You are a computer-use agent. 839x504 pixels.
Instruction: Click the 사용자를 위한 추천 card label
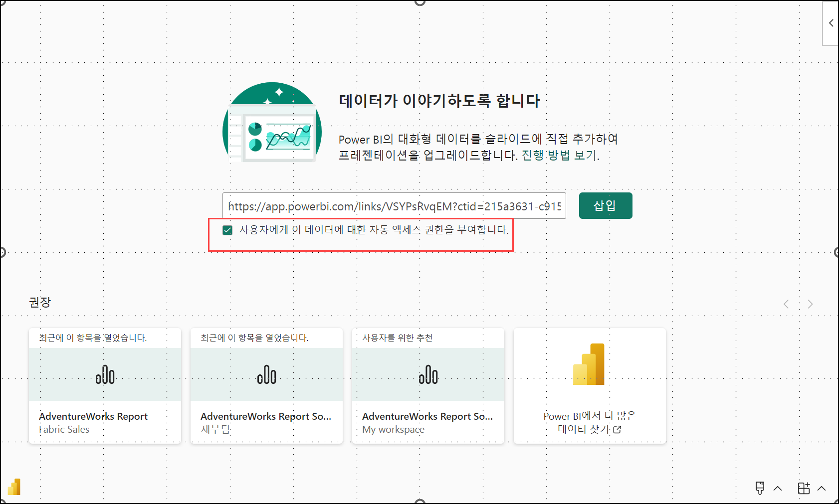pos(398,338)
